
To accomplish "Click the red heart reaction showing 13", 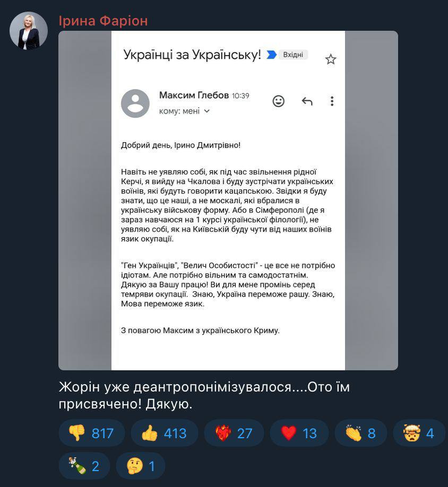I will 299,433.
